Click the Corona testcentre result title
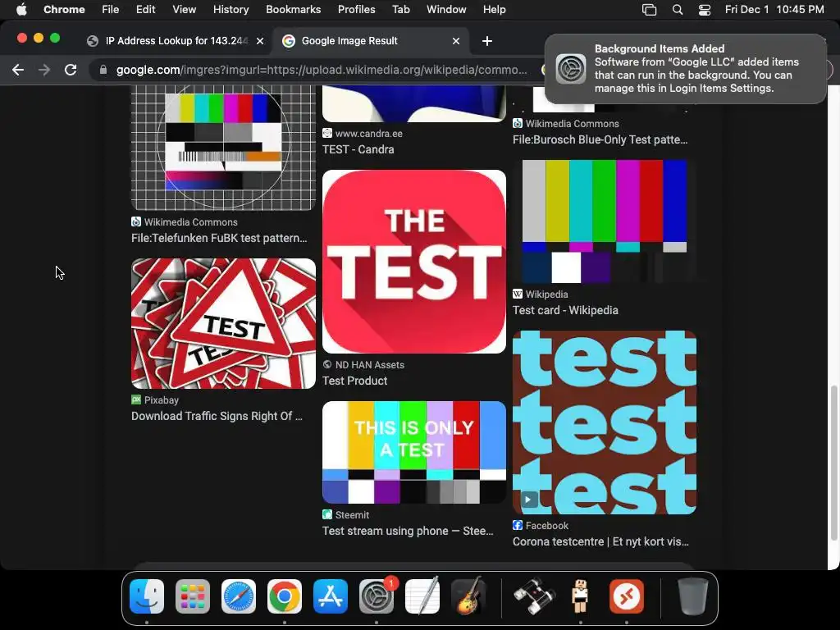Image resolution: width=840 pixels, height=630 pixels. (x=600, y=541)
